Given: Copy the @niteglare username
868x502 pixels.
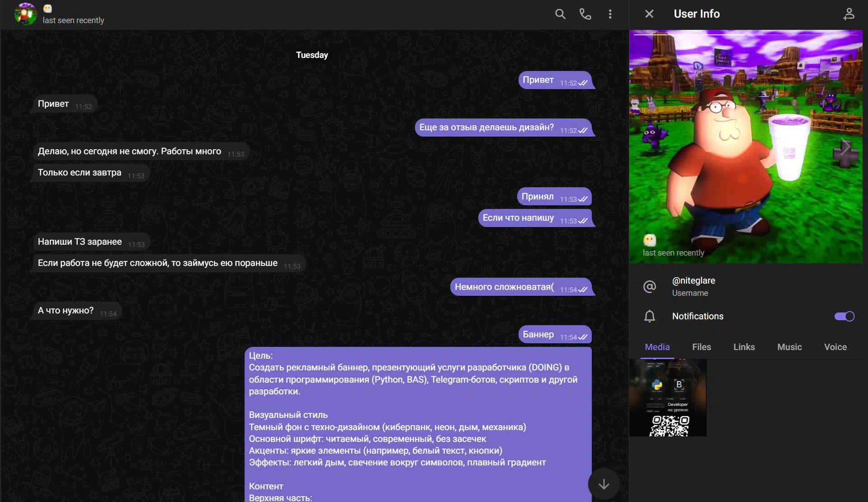Looking at the screenshot, I should (x=693, y=280).
